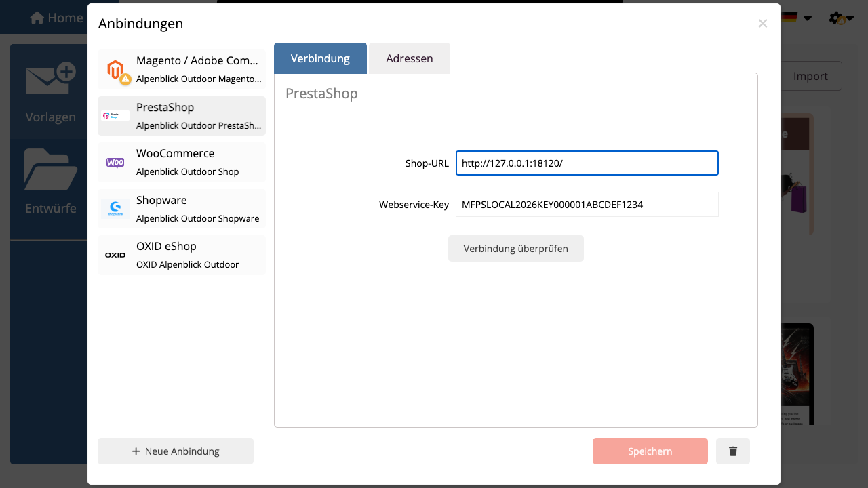Click the Shopware logo icon

coord(115,209)
